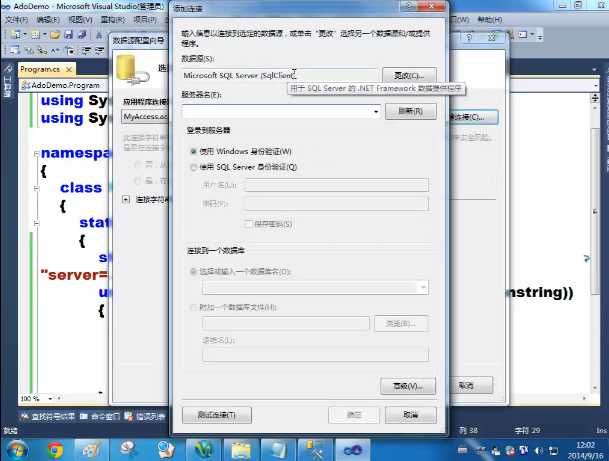Click Cancel (取消) in Add Connection dialog

pyautogui.click(x=411, y=415)
